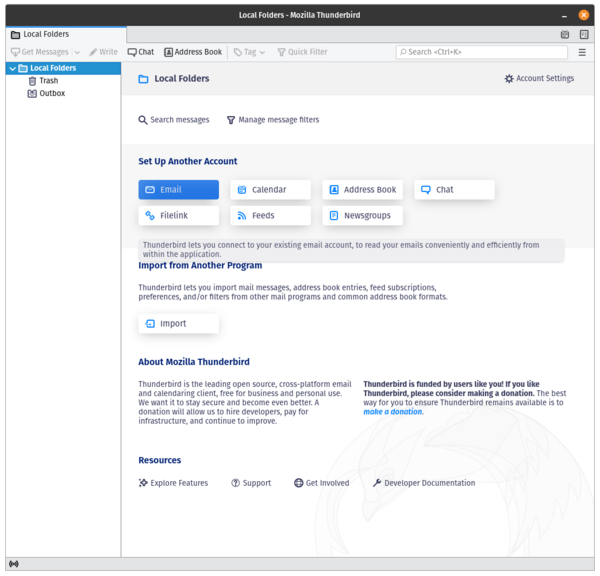
Task: Select the Outbox folder
Action: (x=46, y=93)
